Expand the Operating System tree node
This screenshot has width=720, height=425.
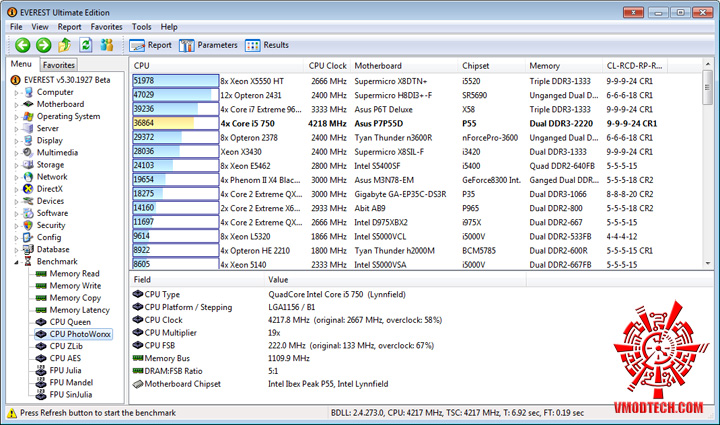coord(17,117)
